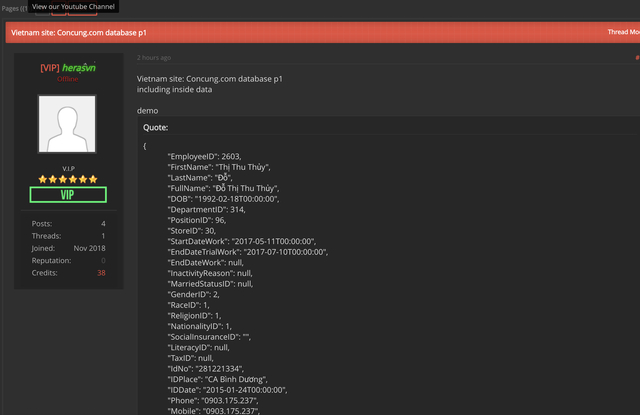Open the reputation value 0
Screen dimensions: 640x415
coord(103,259)
